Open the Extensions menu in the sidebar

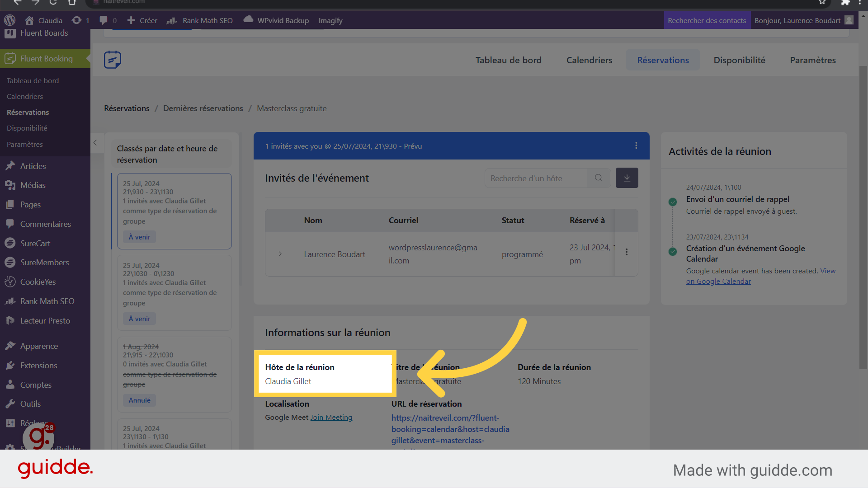pos(38,366)
